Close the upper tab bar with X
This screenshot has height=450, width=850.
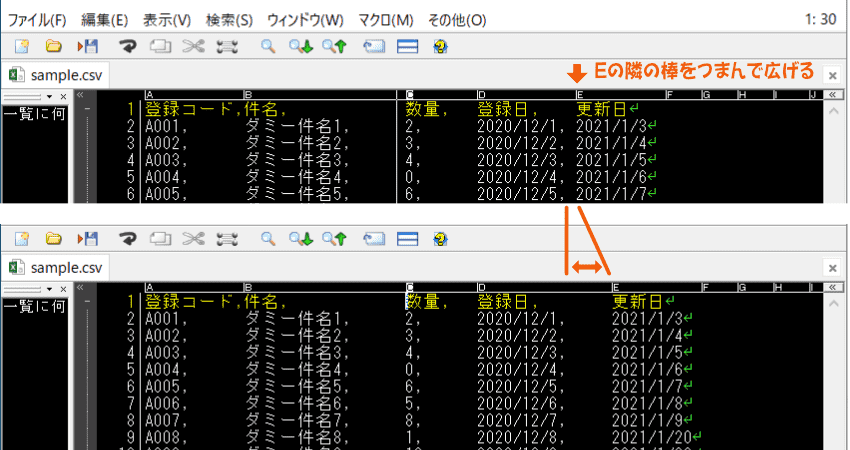tap(833, 75)
